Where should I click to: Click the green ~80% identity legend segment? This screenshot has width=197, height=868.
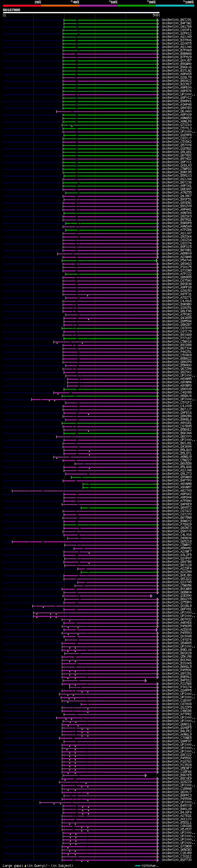(137, 6)
